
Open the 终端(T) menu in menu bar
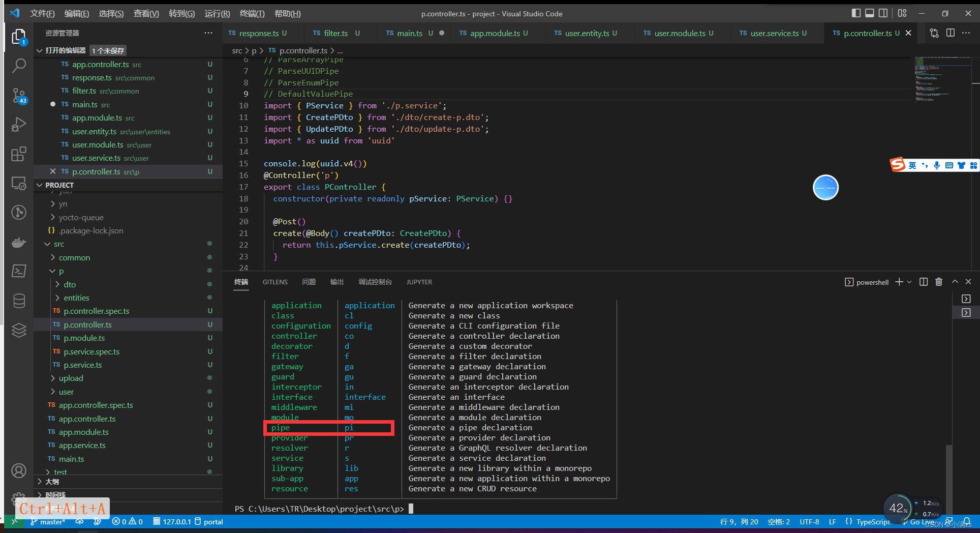pos(252,14)
